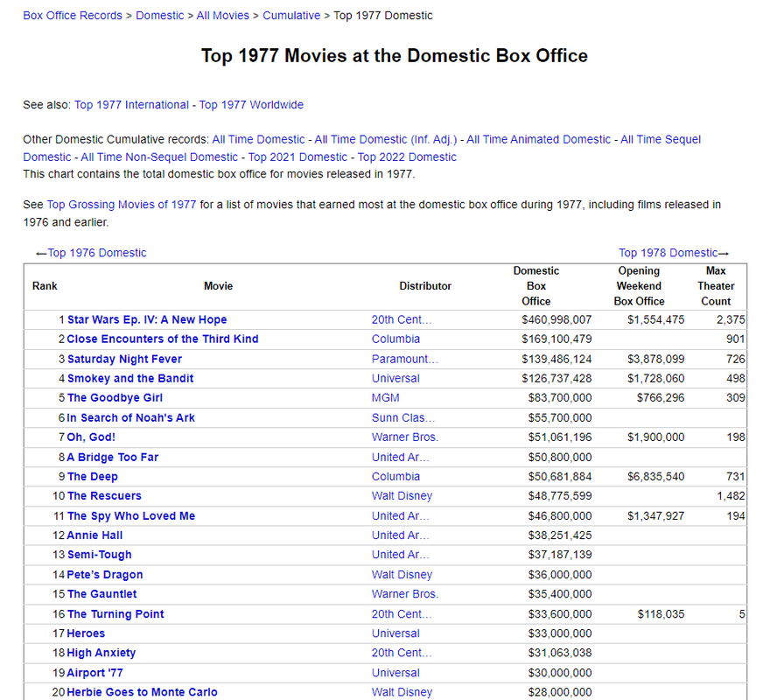Open United Ar… distributor in A Bridge Too Far row

[x=400, y=458]
